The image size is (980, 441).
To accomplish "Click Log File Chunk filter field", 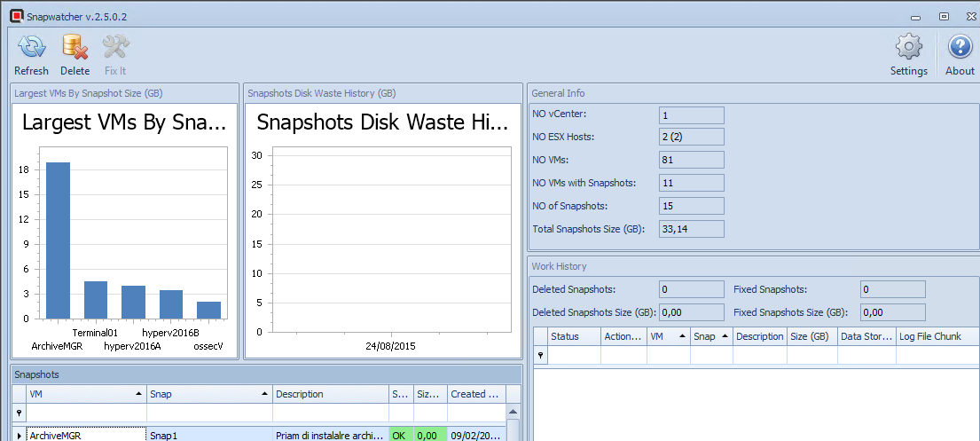I will tap(937, 355).
